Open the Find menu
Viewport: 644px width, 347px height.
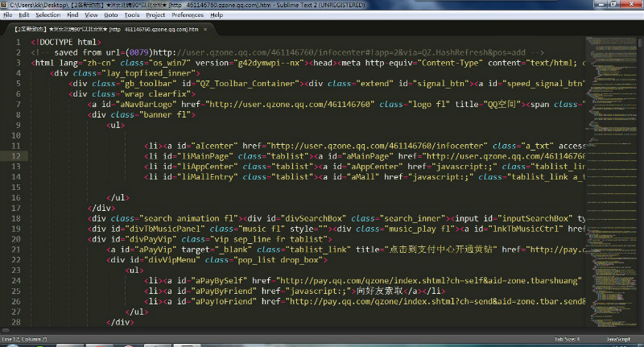[x=72, y=14]
